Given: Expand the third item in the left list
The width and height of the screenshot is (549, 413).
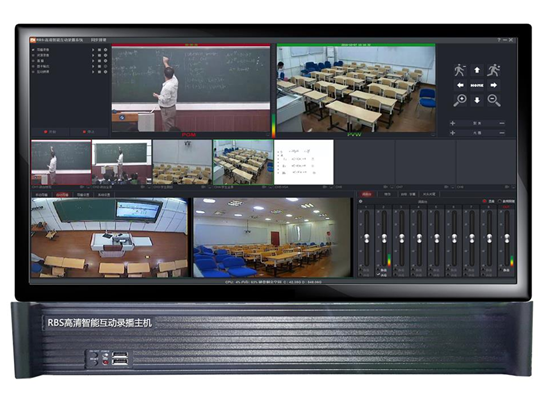Looking at the screenshot, I should click(93, 61).
